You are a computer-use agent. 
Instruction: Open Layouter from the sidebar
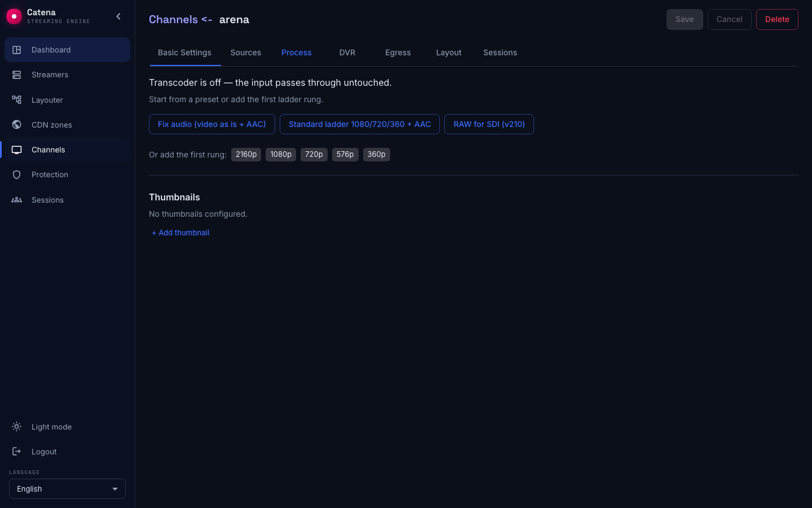coord(67,100)
